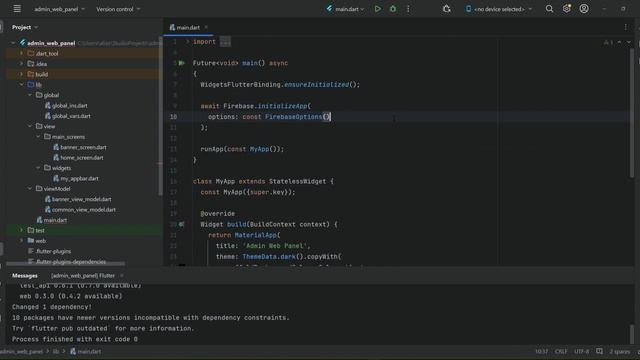
Task: Click the warnings indicator in editor corner
Action: [608, 42]
